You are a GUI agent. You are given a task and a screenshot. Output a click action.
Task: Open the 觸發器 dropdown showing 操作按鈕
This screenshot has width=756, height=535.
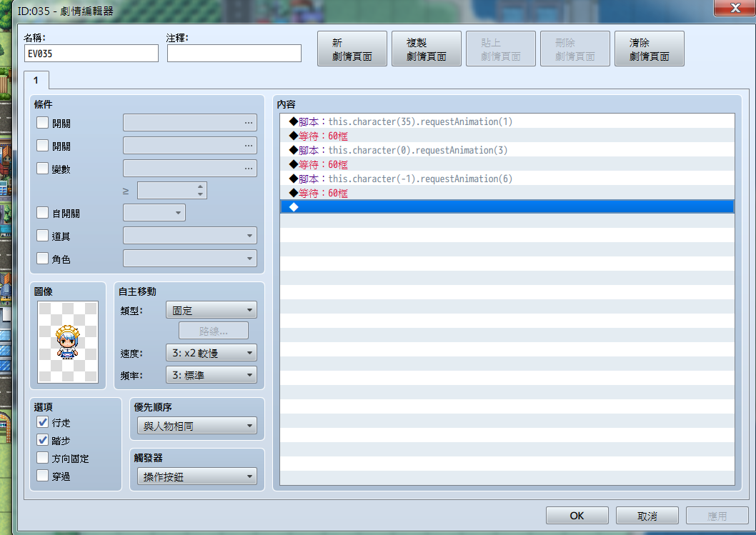(x=197, y=476)
